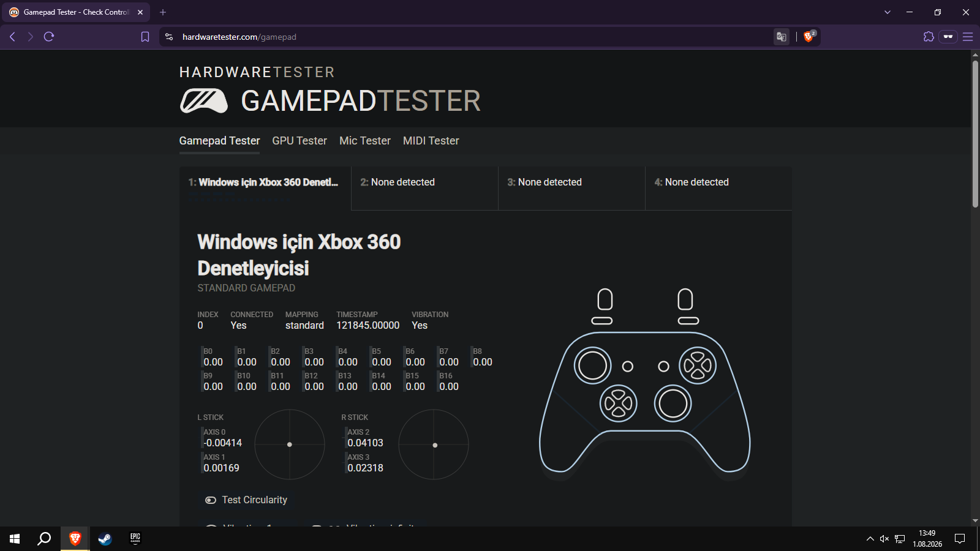980x551 pixels.
Task: Bookmark this page using the bookmark icon
Action: click(x=145, y=37)
